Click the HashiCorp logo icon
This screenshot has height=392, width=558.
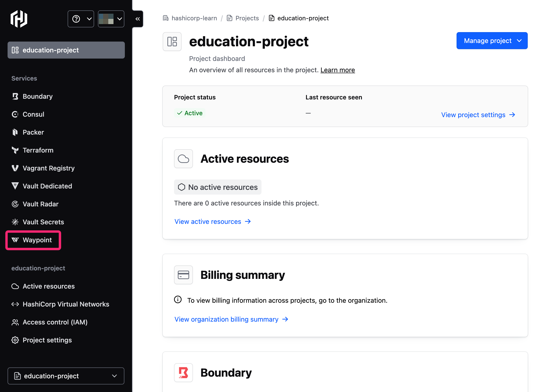[x=19, y=19]
